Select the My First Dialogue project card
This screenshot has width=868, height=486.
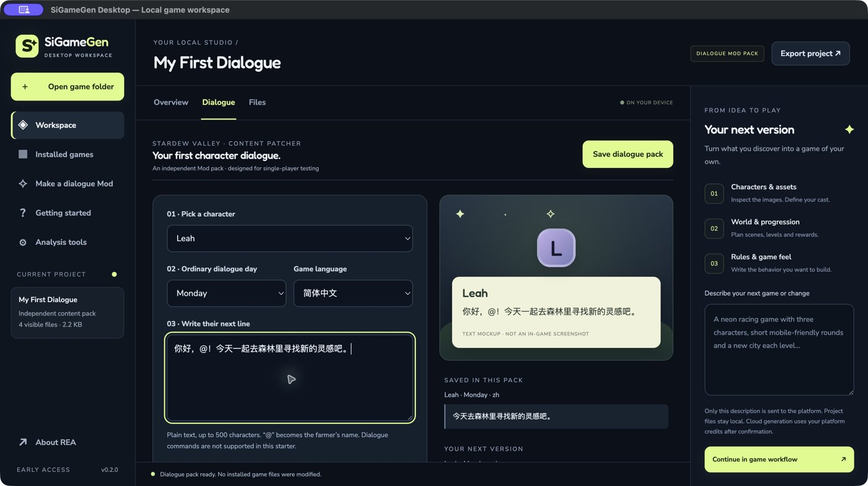tap(68, 312)
